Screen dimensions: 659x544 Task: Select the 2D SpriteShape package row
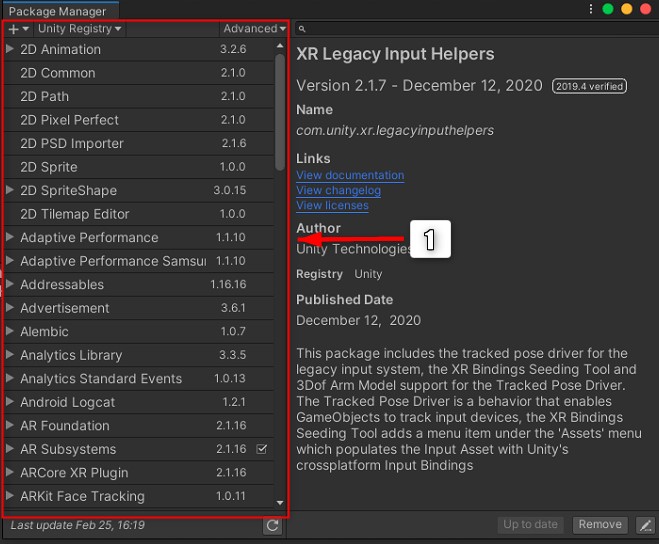pos(139,191)
